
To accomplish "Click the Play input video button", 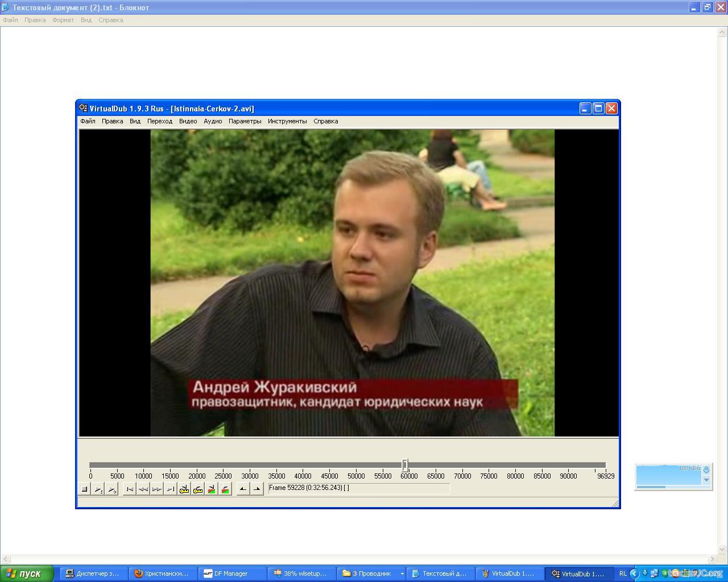I will (x=98, y=489).
